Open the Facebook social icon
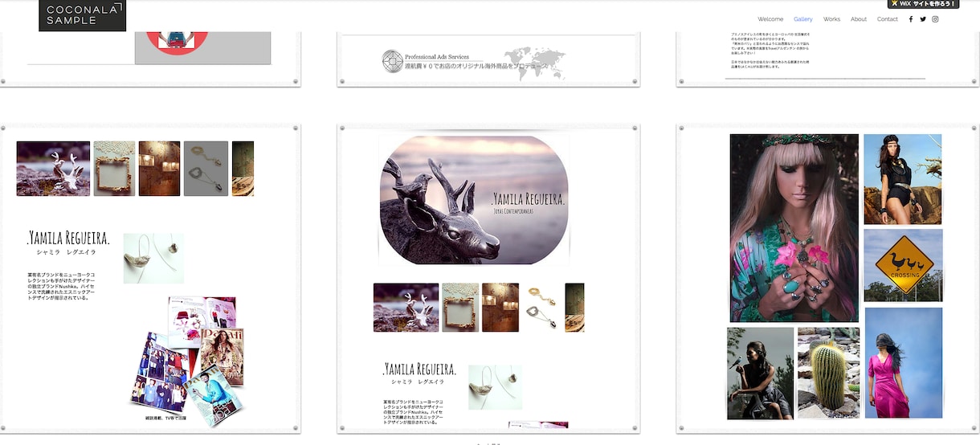Image resolution: width=980 pixels, height=445 pixels. coord(910,19)
